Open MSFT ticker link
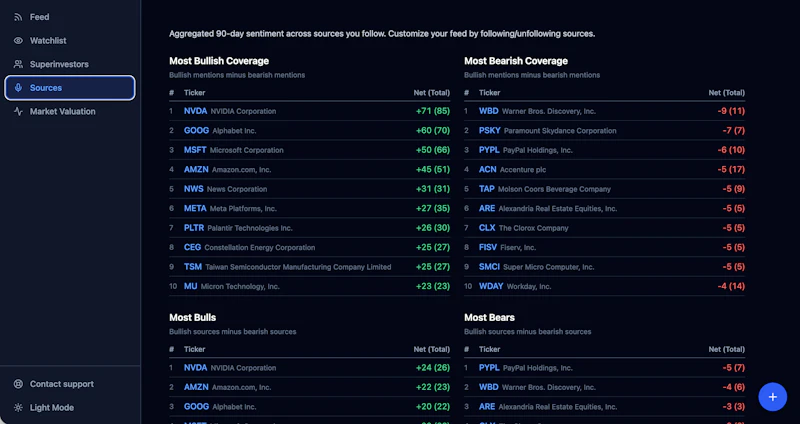This screenshot has height=424, width=800. click(x=195, y=150)
